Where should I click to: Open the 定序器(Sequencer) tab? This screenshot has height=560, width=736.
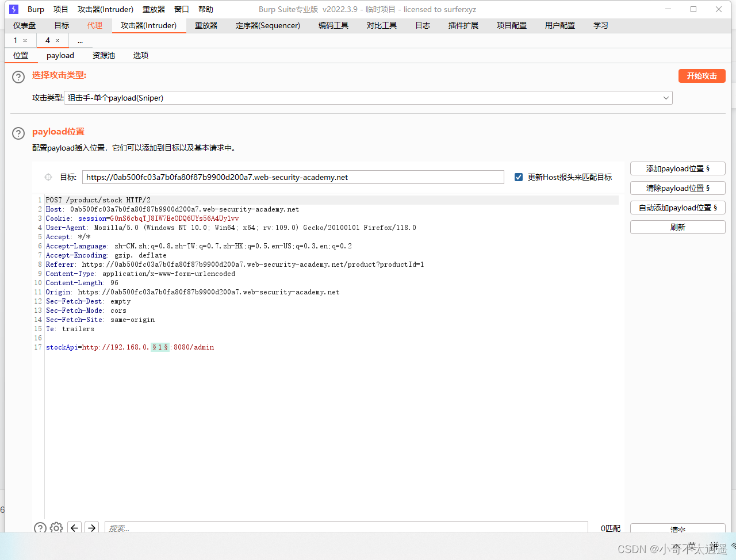268,25
